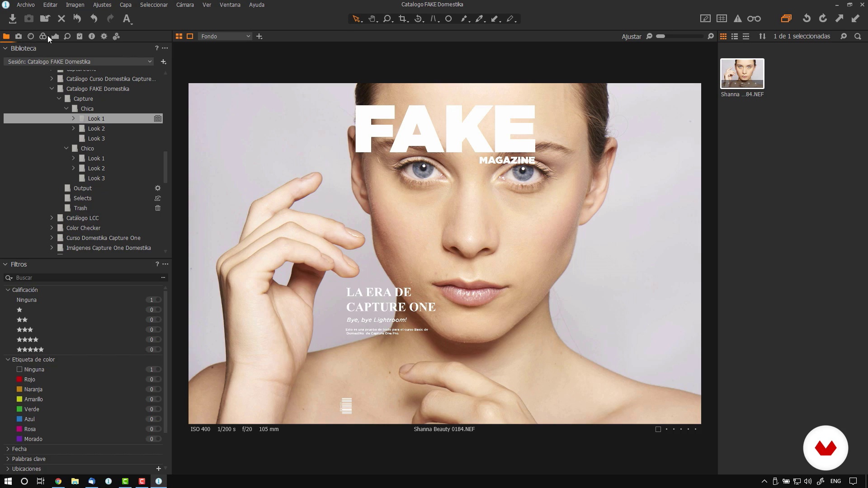This screenshot has height=488, width=868.
Task: Select the Crop tool
Action: [x=403, y=19]
